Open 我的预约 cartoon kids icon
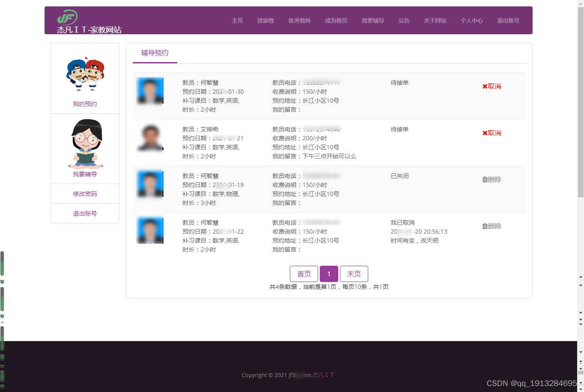This screenshot has width=584, height=392. (85, 74)
